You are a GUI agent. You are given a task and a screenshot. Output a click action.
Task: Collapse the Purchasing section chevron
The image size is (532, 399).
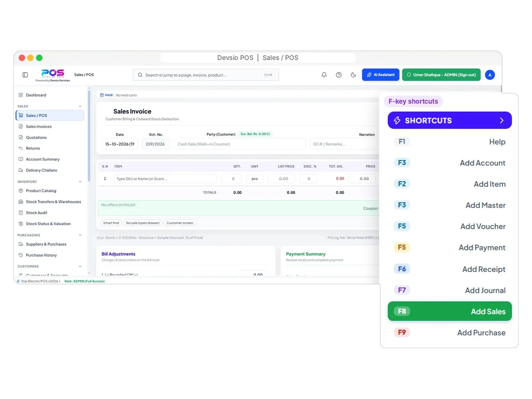(80, 235)
